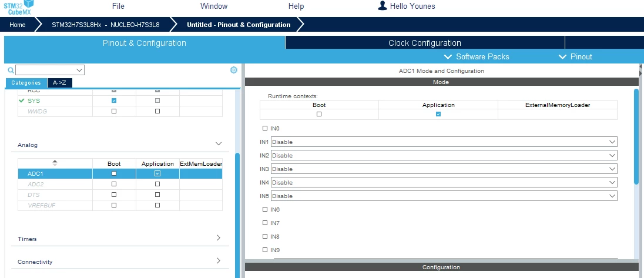
Task: Toggle ADC2 Application checkbox
Action: pyautogui.click(x=157, y=185)
